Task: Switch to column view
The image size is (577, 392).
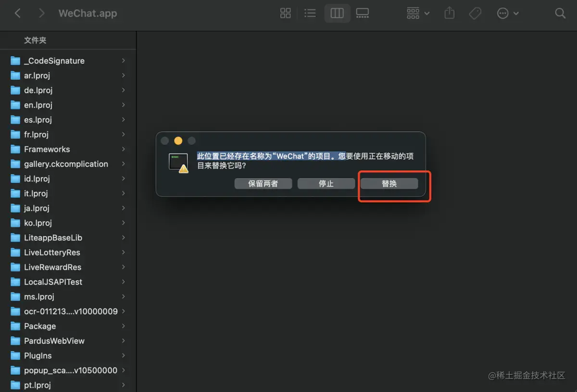Action: [337, 13]
